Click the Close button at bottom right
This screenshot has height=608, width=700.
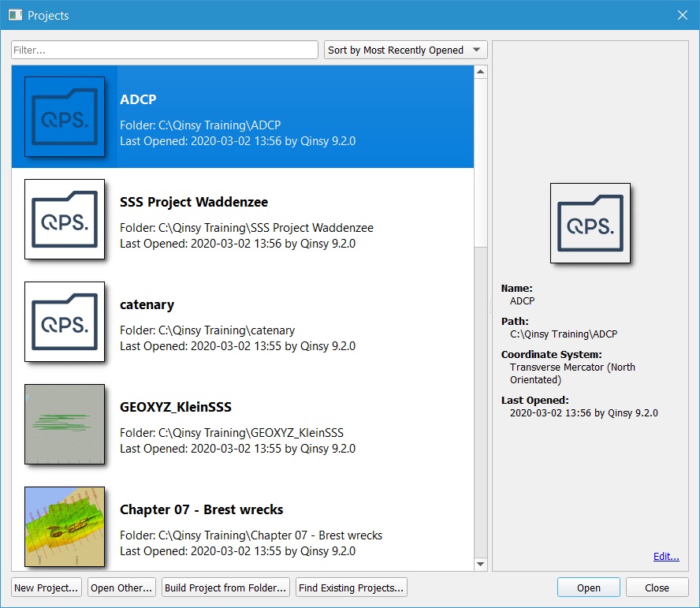coord(657,587)
